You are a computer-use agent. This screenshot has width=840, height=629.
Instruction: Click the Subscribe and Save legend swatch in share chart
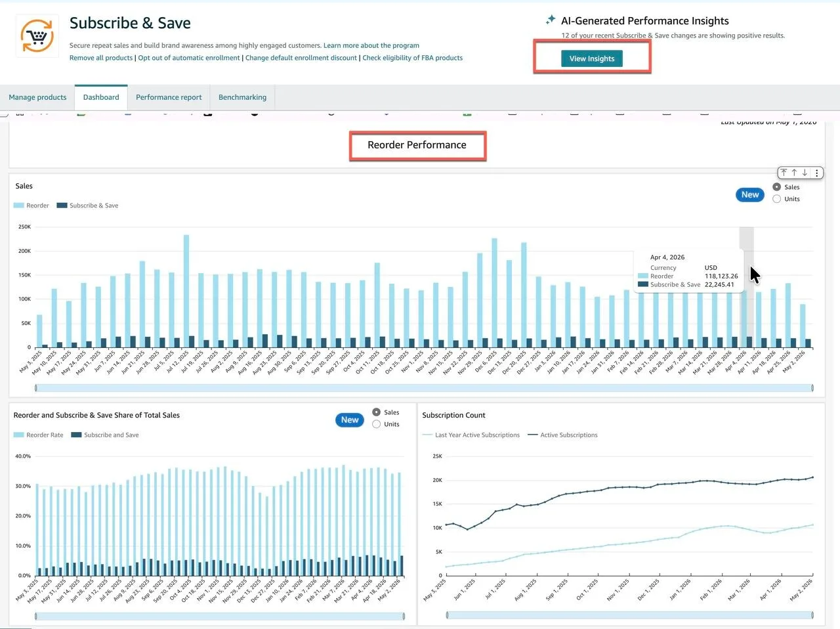coord(76,435)
